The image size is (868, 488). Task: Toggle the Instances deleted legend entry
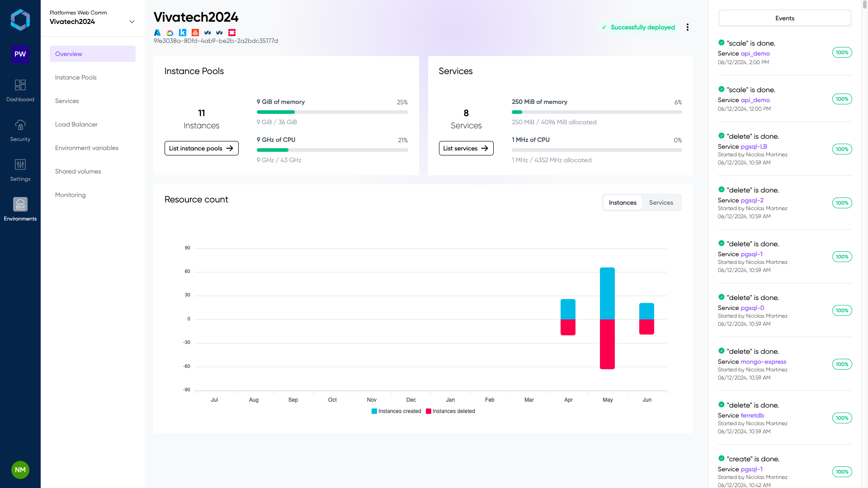450,411
